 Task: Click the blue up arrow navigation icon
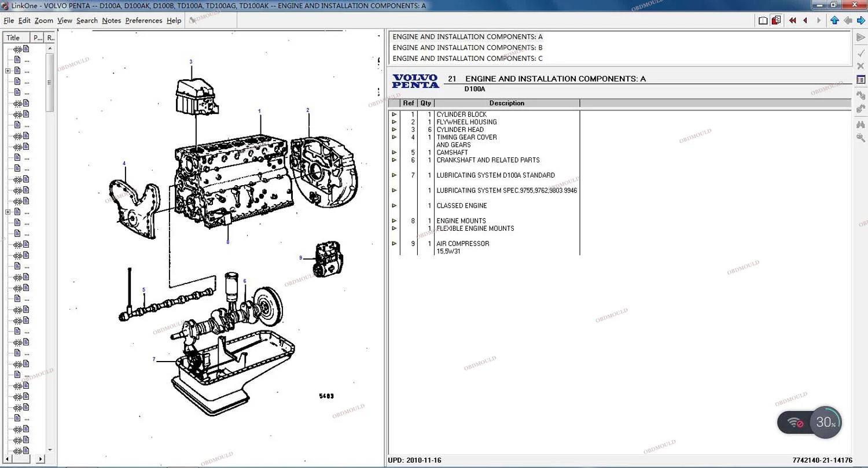click(834, 20)
